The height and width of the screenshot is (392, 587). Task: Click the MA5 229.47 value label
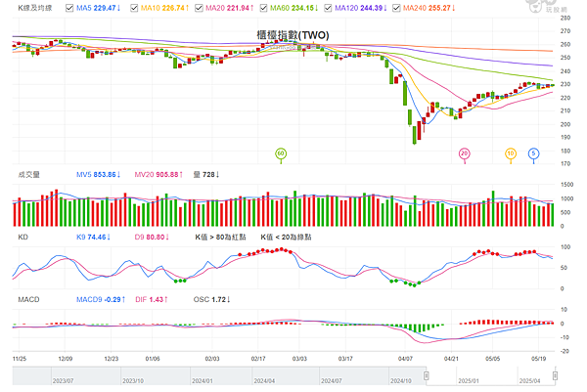99,8
